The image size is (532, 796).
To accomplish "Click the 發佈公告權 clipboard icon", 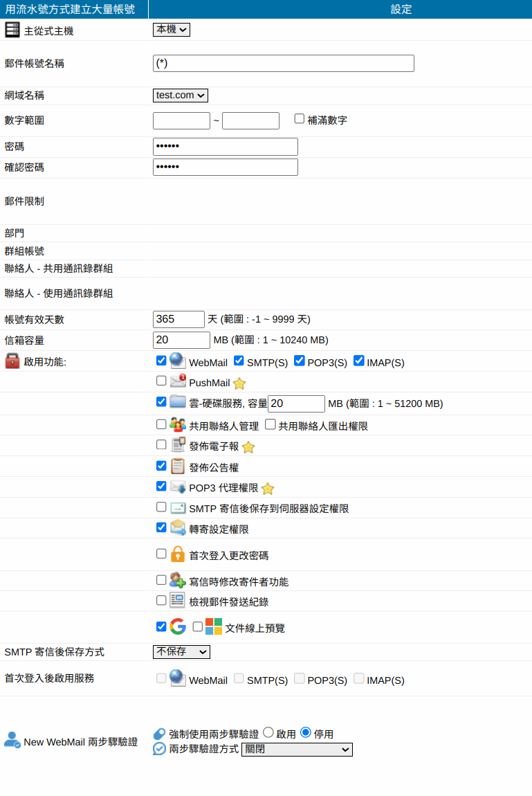I will (178, 467).
